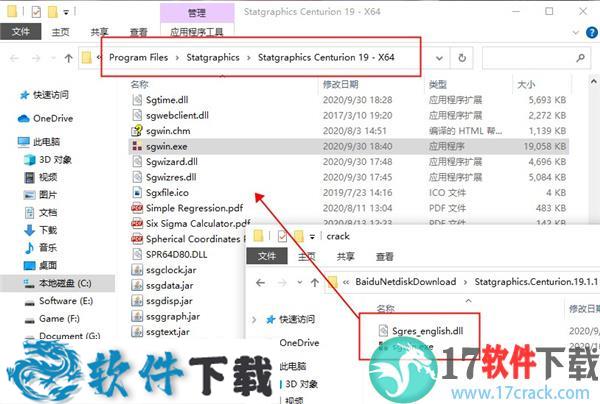
Task: Select the ssggraph.jar file
Action: click(x=173, y=316)
